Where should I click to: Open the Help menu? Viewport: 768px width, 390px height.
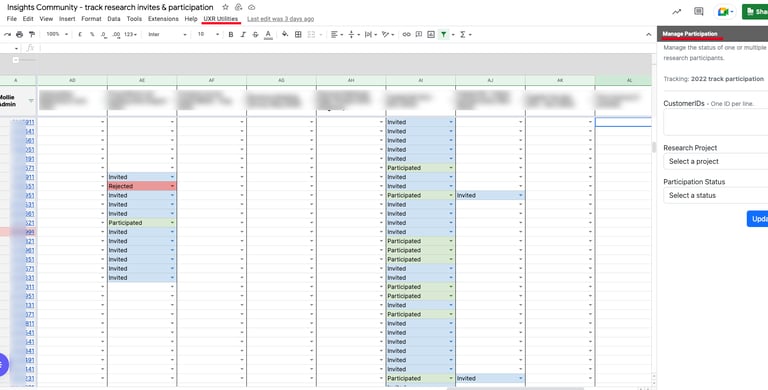click(x=191, y=19)
